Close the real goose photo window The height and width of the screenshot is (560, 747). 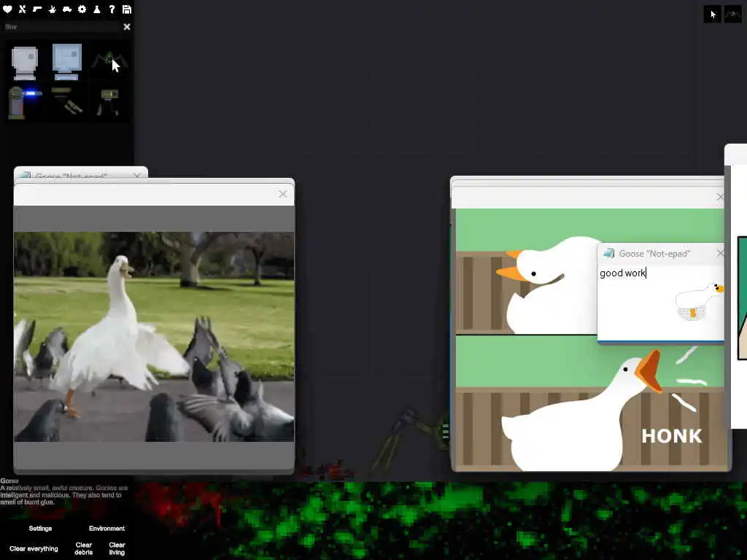click(283, 194)
